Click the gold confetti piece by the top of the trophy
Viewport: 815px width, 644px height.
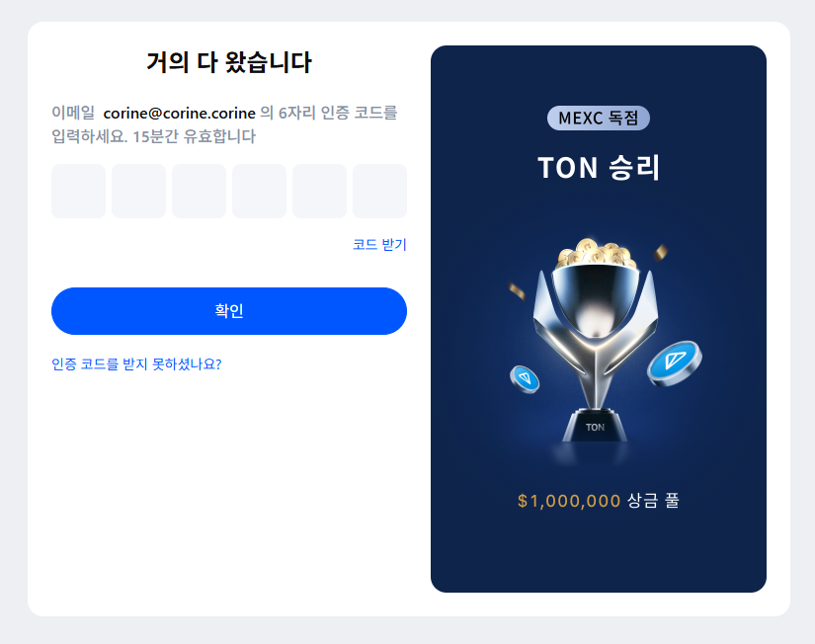pos(661,252)
